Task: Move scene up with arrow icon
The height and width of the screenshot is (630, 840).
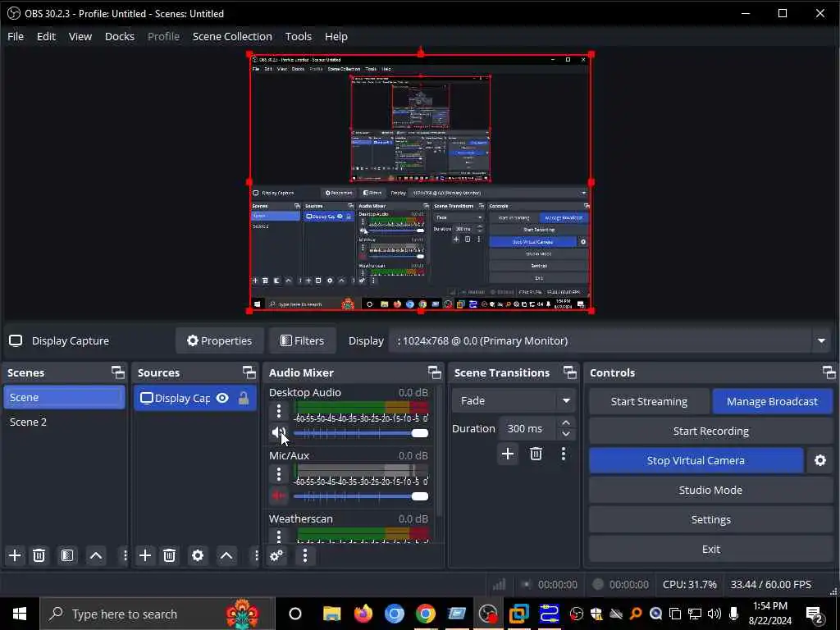Action: click(x=96, y=555)
